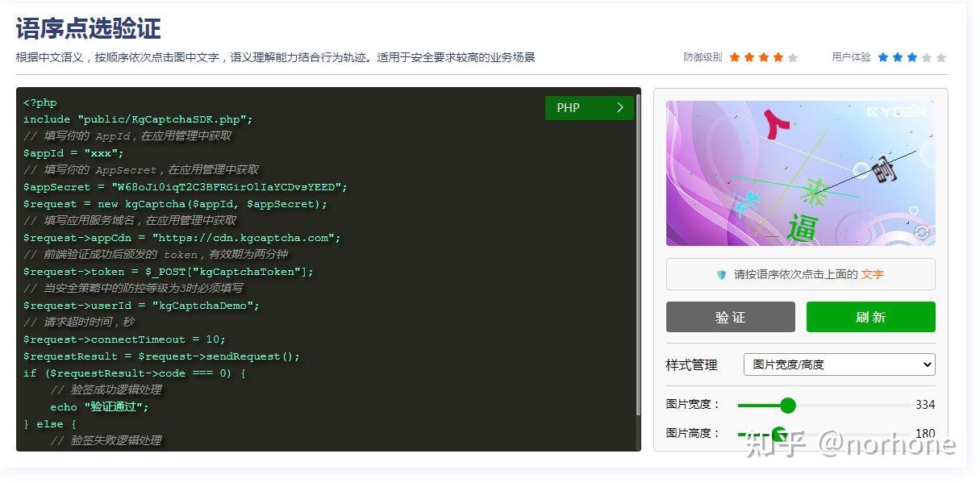980x483 pixels.
Task: Click the if ($requestResult->code === 0) line
Action: pyautogui.click(x=135, y=373)
